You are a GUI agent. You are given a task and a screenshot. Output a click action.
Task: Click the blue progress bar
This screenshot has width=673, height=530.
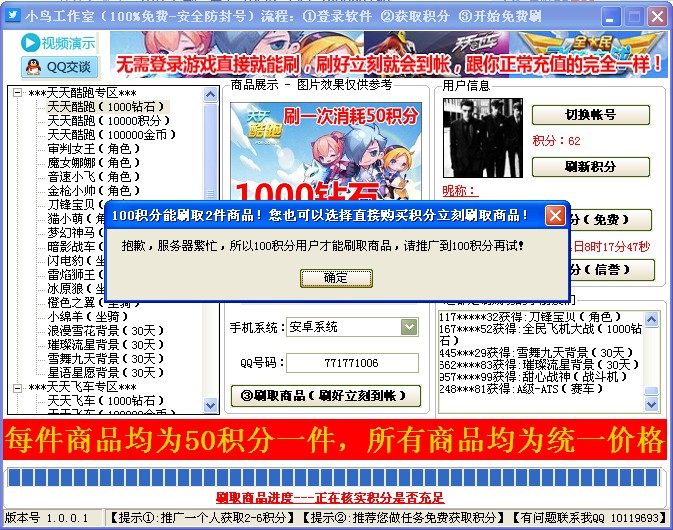pyautogui.click(x=334, y=477)
